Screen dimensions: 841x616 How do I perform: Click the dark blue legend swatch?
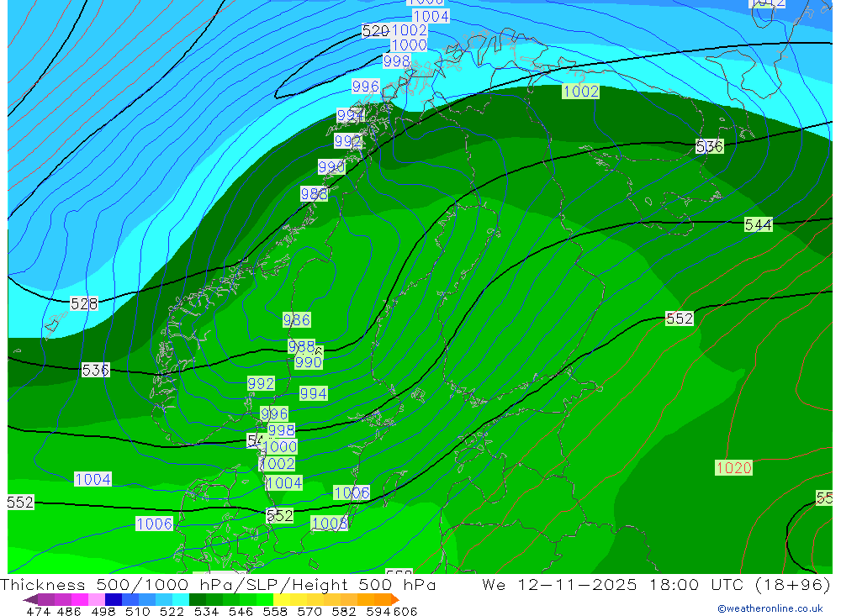(x=114, y=599)
